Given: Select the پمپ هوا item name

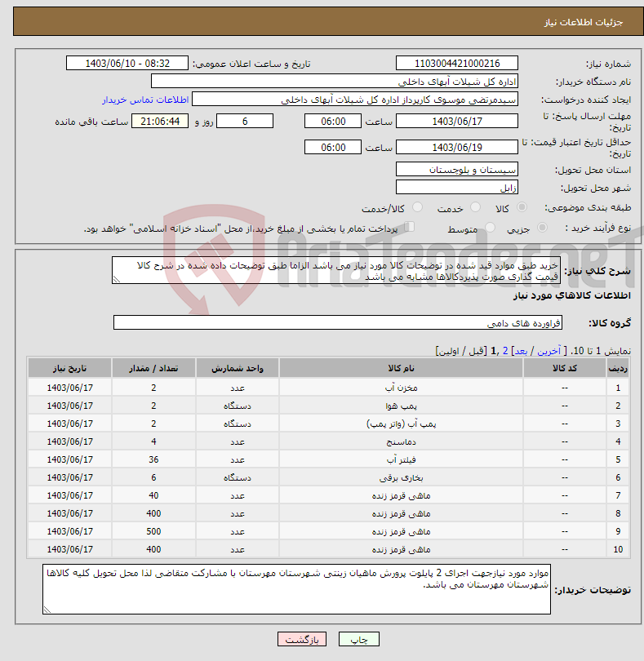Looking at the screenshot, I should [x=401, y=406].
